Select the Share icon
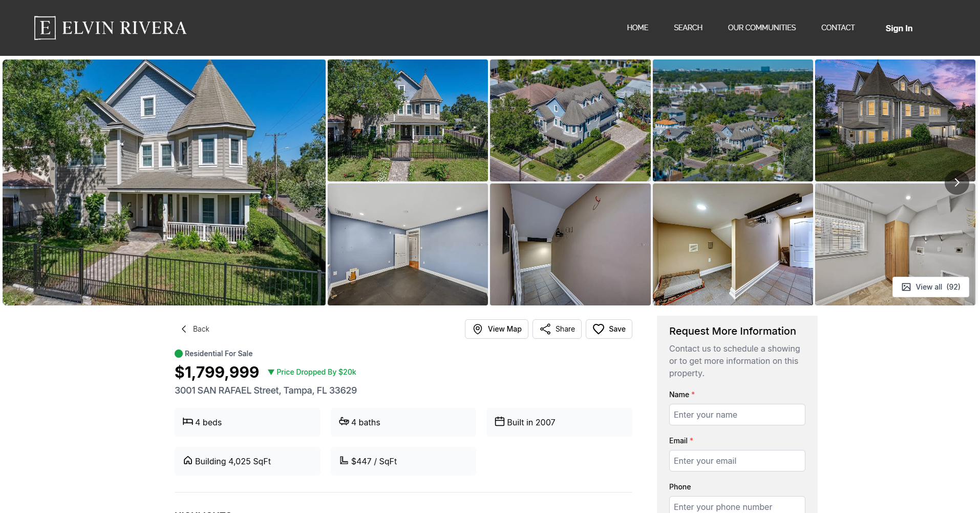The image size is (980, 513). tap(546, 329)
